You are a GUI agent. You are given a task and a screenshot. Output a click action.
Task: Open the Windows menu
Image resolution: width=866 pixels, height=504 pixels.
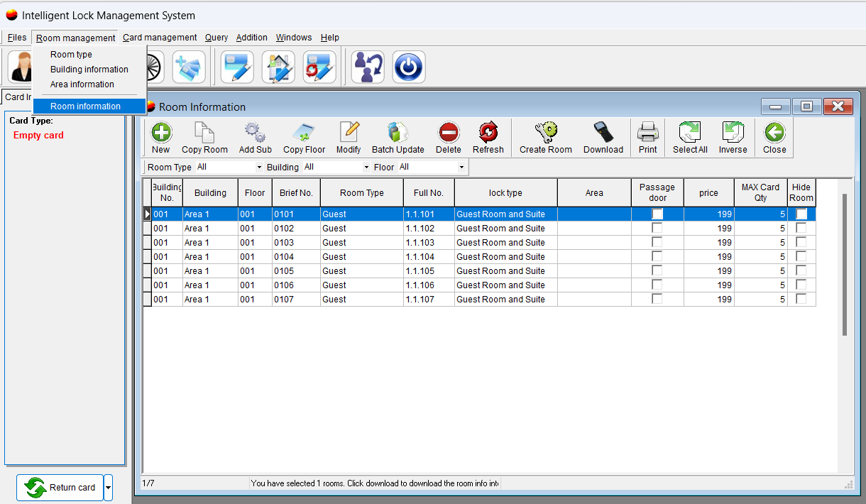(294, 38)
